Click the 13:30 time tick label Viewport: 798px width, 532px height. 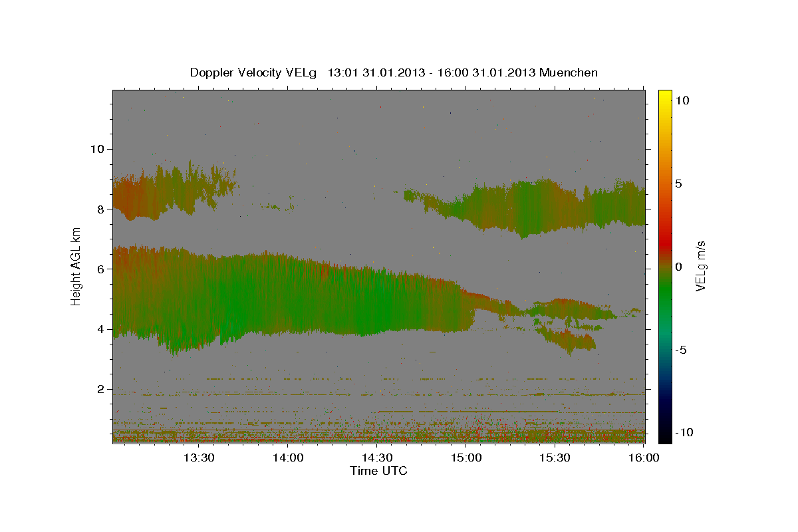[199, 458]
